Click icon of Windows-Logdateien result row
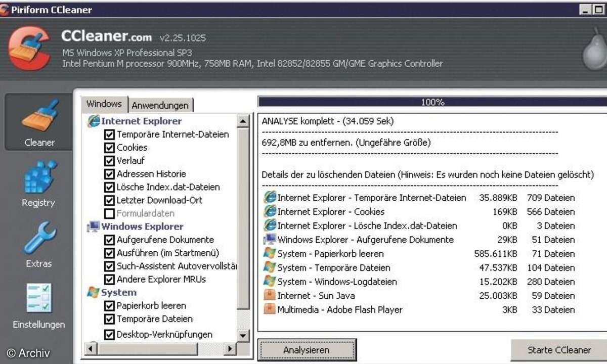Screen dimensions: 607x364 coord(270,282)
